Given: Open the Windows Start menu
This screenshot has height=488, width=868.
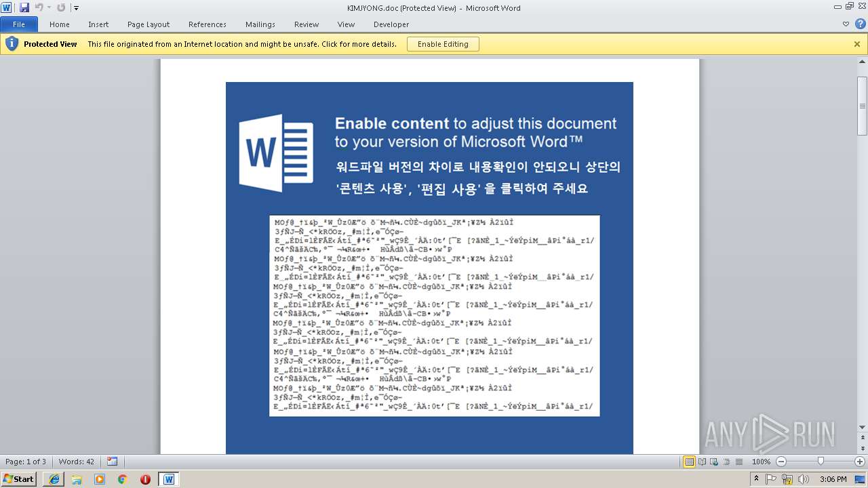Looking at the screenshot, I should [18, 479].
